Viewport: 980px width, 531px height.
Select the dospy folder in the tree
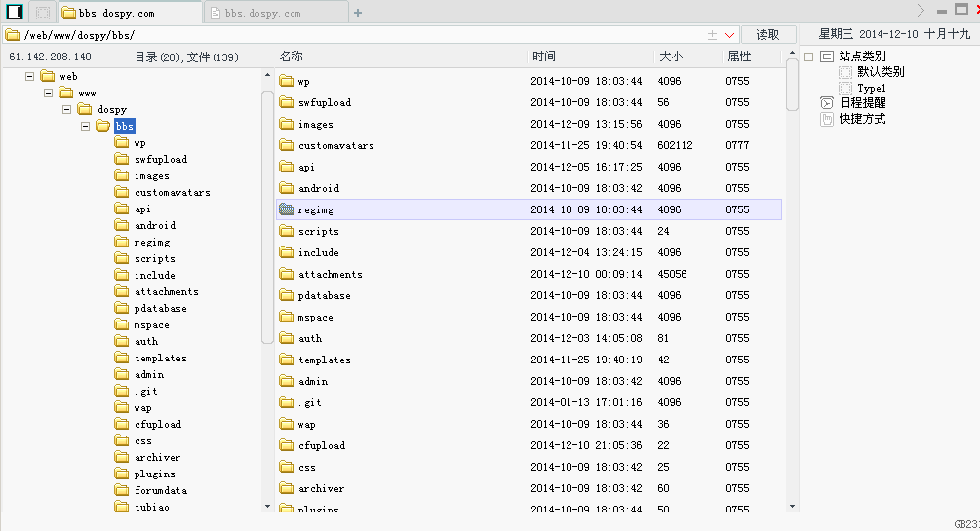click(112, 109)
